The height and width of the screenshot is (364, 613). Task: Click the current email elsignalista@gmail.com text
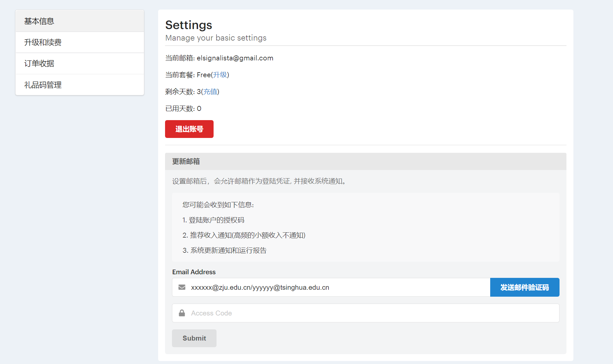tap(235, 58)
